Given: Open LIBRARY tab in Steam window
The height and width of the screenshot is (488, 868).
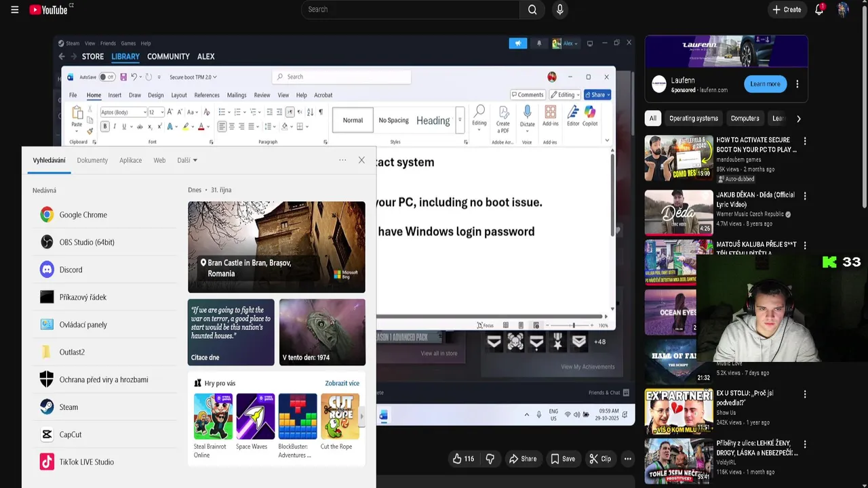Looking at the screenshot, I should point(125,57).
